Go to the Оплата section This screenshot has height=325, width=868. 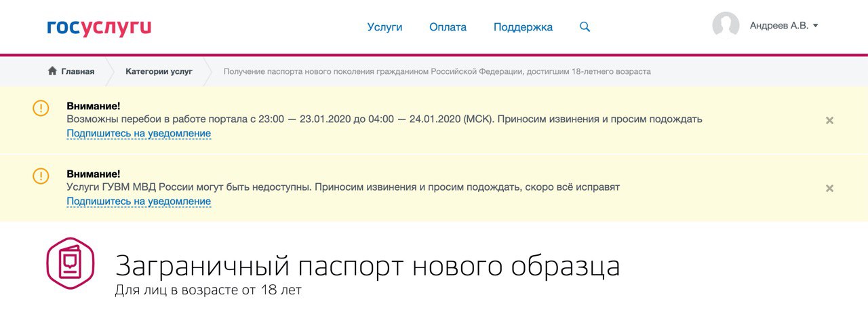448,27
